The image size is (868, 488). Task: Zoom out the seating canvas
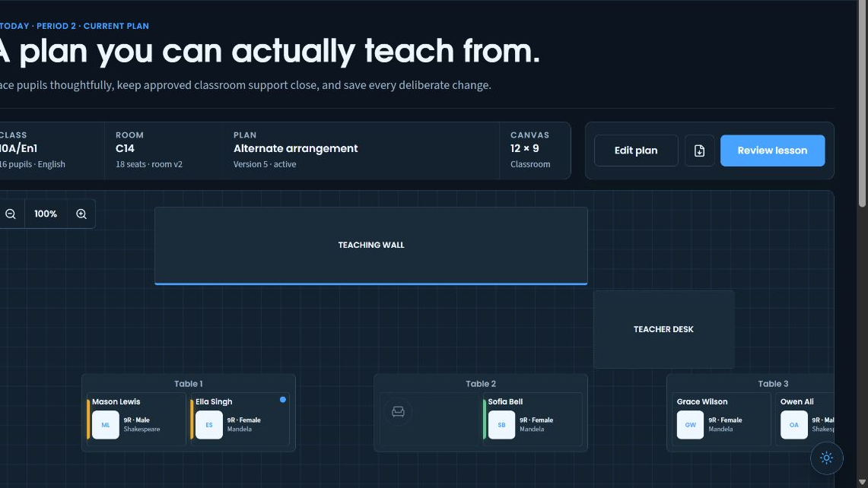click(x=11, y=214)
